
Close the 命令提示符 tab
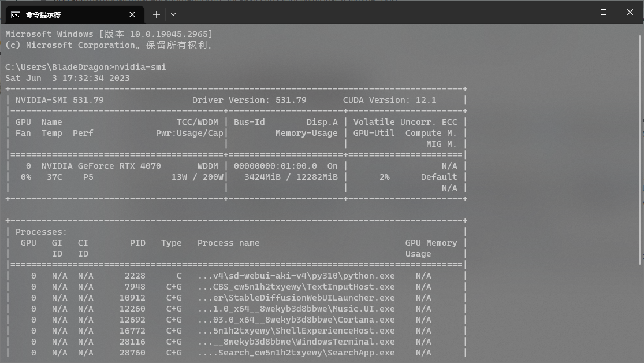click(133, 14)
